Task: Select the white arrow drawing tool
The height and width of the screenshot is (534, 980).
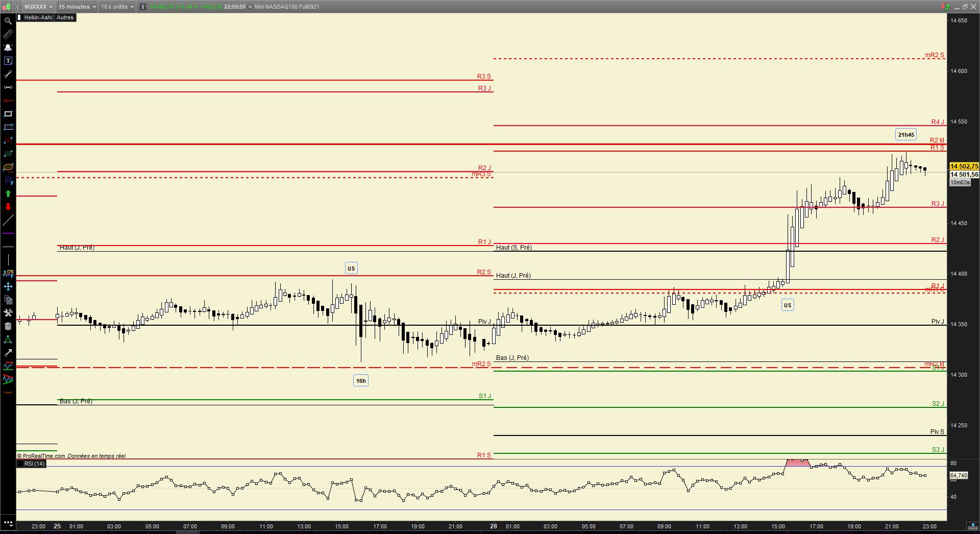Action: pos(8,353)
